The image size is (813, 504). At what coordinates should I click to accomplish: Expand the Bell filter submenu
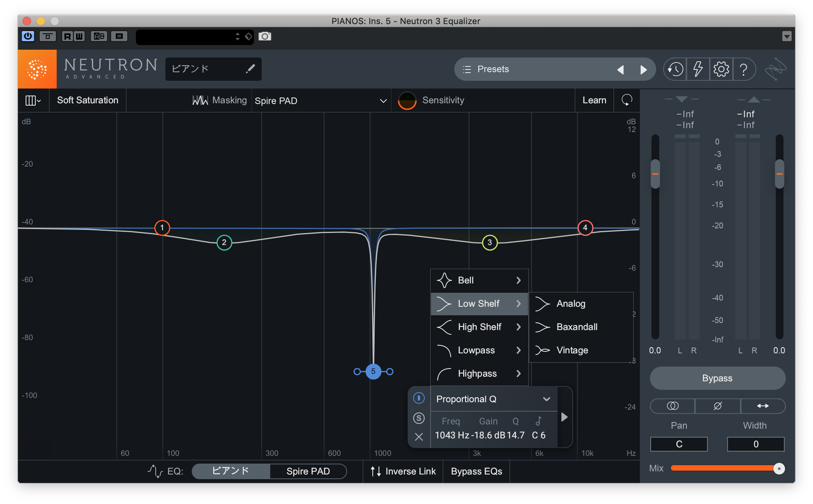tap(479, 280)
